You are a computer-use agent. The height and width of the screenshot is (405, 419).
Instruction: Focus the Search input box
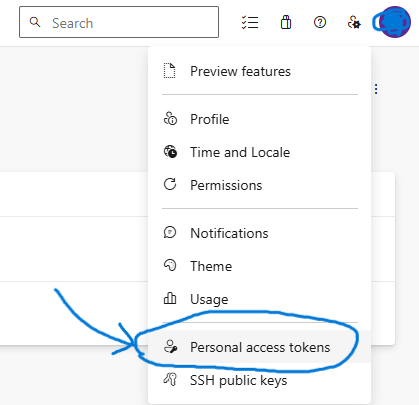click(119, 22)
